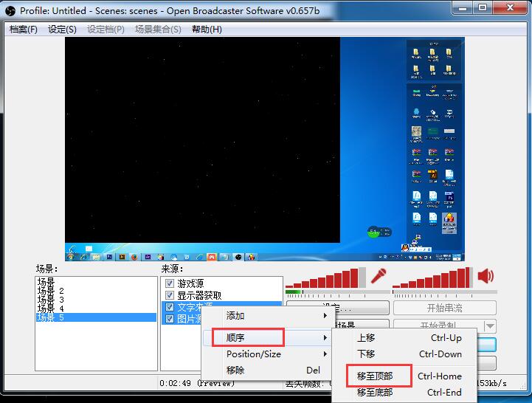The image size is (532, 403).
Task: Maximize the OBS window
Action: point(483,8)
